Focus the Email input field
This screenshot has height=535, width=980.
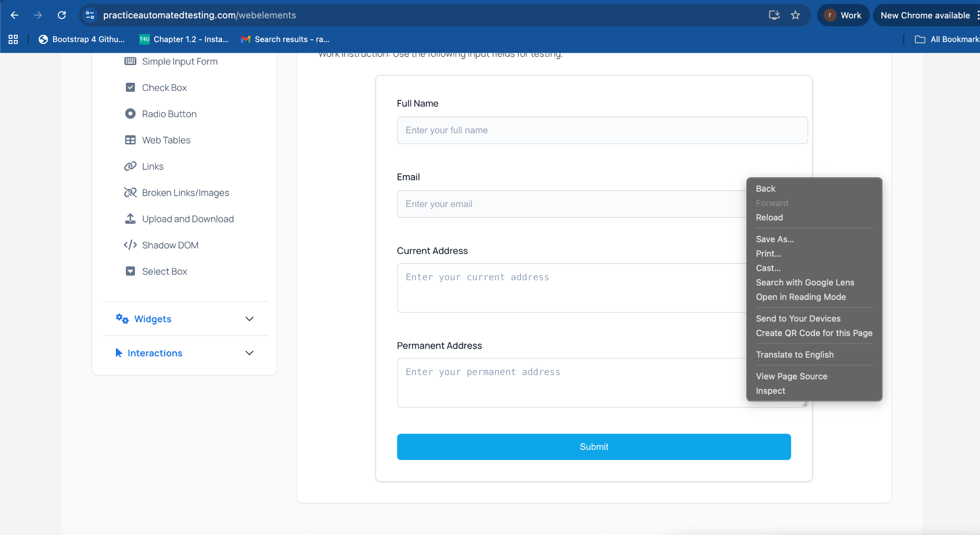[572, 204]
